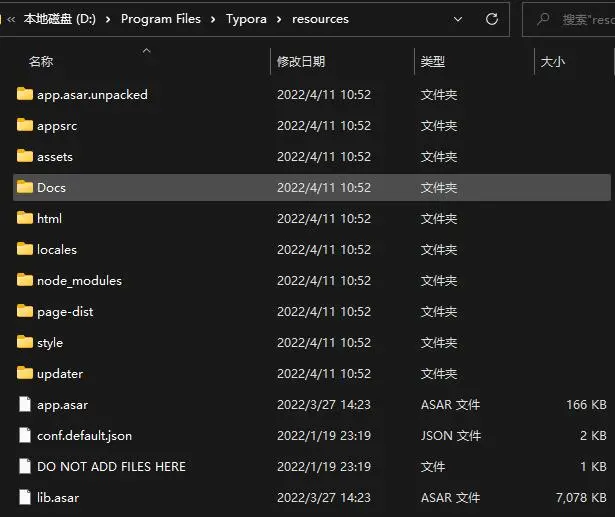Screen dimensions: 615x517
Task: Show hidden breadcrumb path double chevron
Action: [x=11, y=19]
